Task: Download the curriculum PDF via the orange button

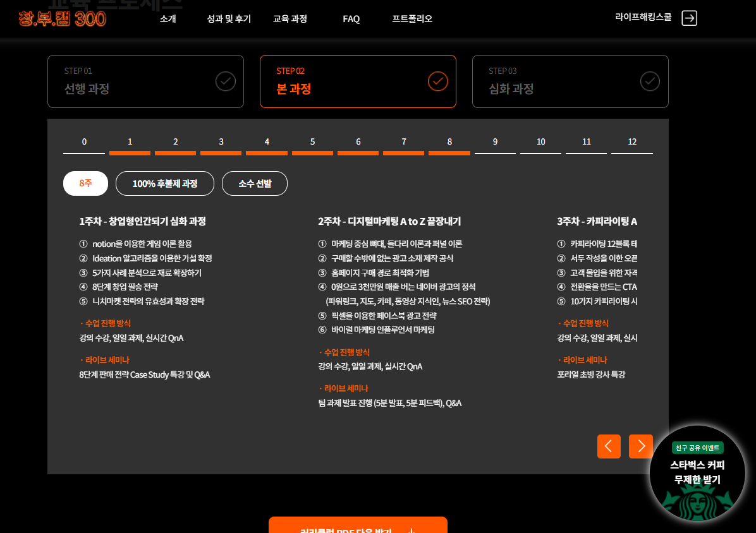Action: (x=358, y=525)
